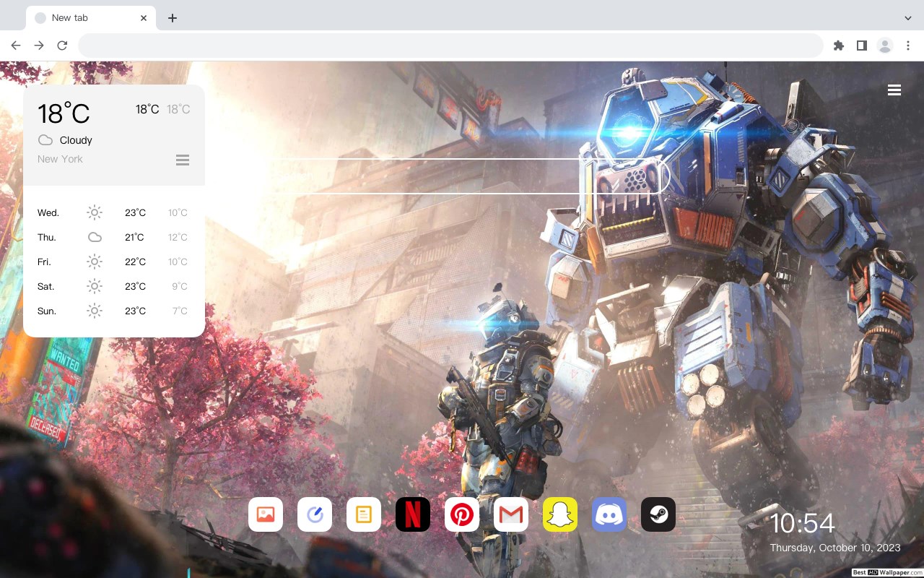
Task: Click the Thu. forecast day label
Action: point(47,237)
